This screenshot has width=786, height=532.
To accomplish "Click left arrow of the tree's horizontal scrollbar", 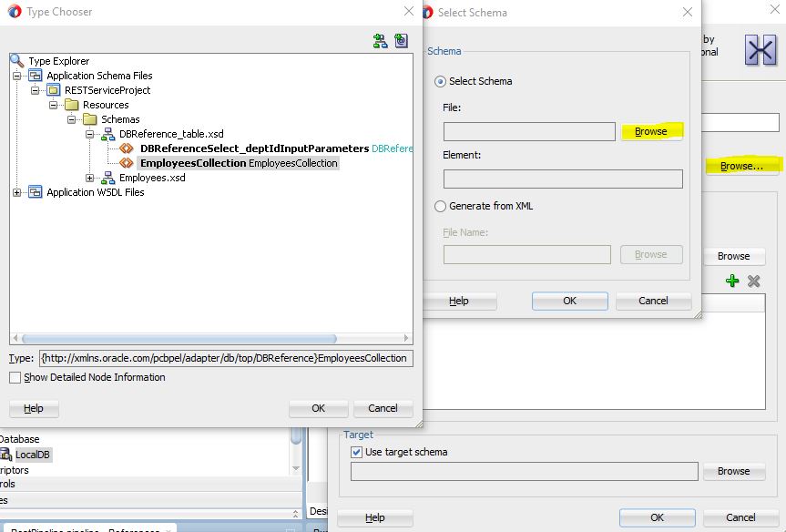I will [15, 339].
